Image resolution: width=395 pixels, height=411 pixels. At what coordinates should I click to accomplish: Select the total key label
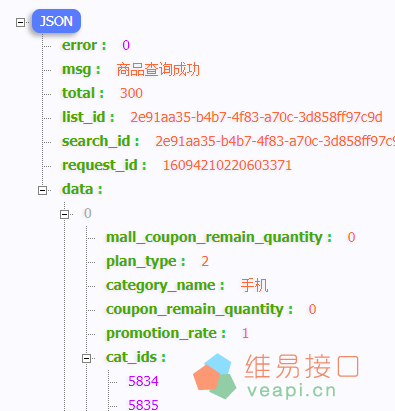click(x=83, y=93)
